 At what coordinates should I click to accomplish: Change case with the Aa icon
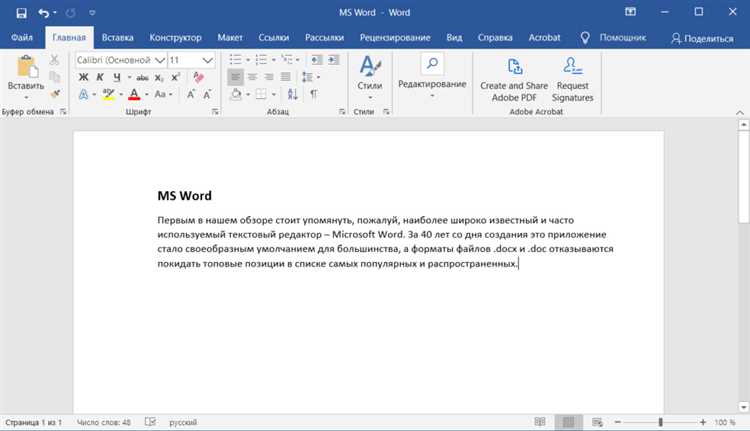[x=160, y=94]
